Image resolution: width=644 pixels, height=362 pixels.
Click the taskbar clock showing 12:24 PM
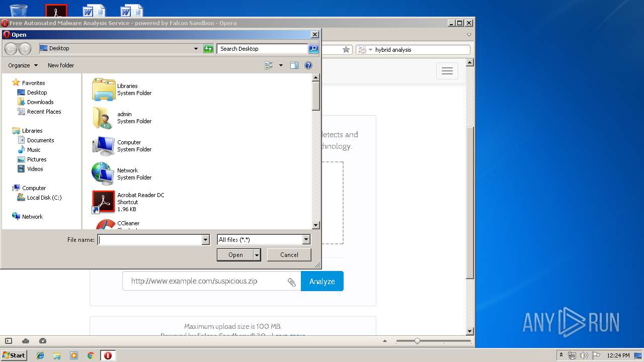pos(618,355)
